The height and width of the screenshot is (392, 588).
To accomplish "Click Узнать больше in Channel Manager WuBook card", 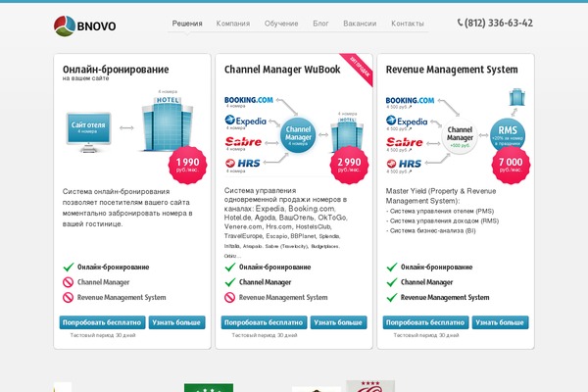I will pyautogui.click(x=338, y=322).
